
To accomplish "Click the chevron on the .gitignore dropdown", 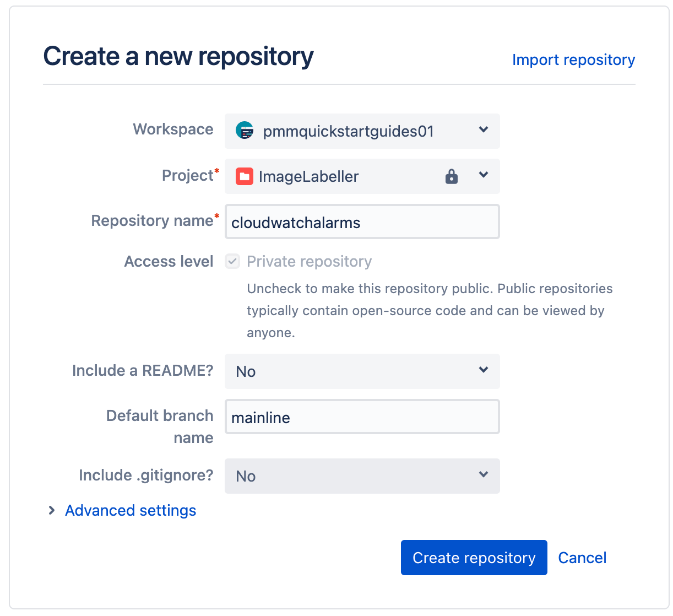I will [x=483, y=475].
